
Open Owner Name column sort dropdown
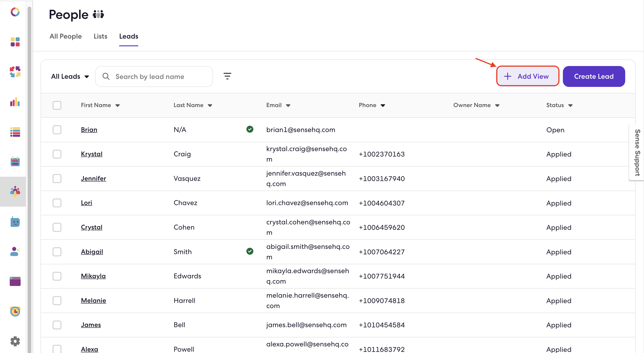497,105
